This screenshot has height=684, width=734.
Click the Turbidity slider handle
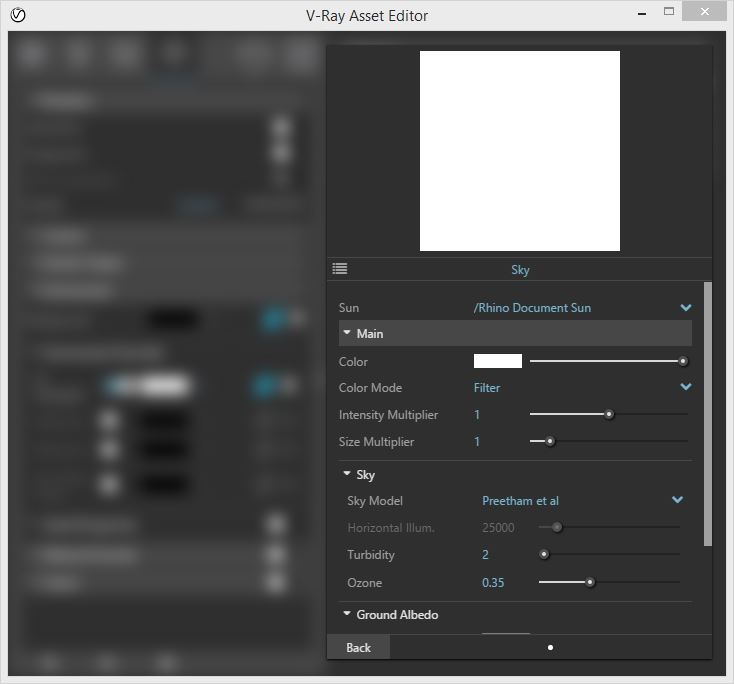[544, 554]
